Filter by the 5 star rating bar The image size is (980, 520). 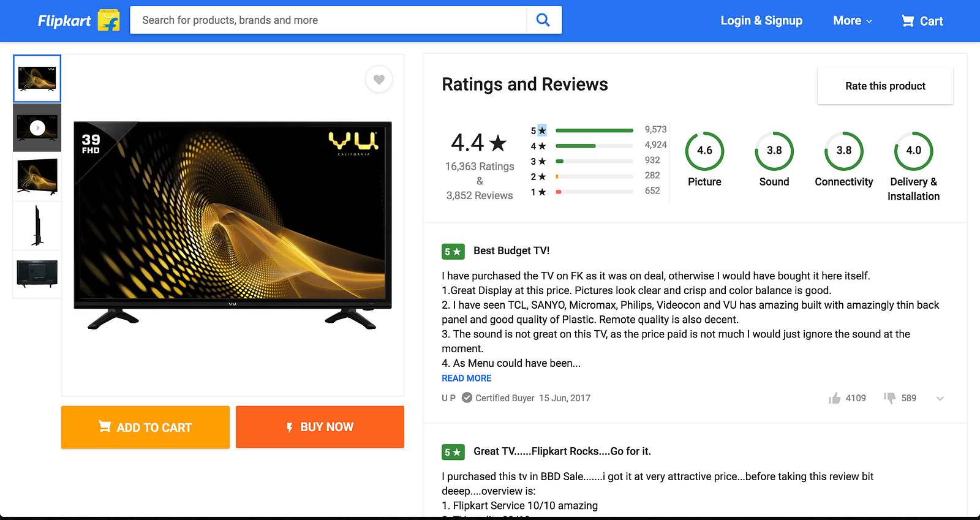pyautogui.click(x=594, y=130)
